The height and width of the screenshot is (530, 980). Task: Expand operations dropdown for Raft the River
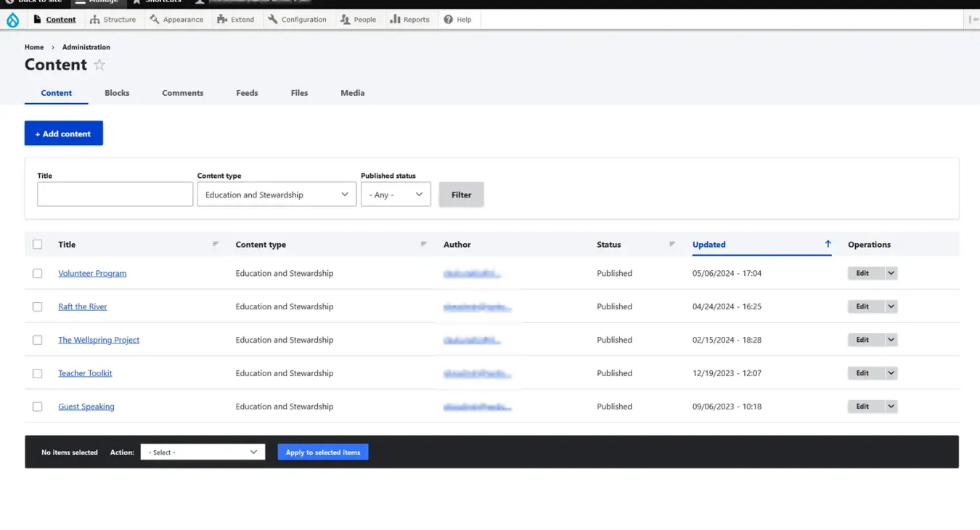pyautogui.click(x=891, y=306)
